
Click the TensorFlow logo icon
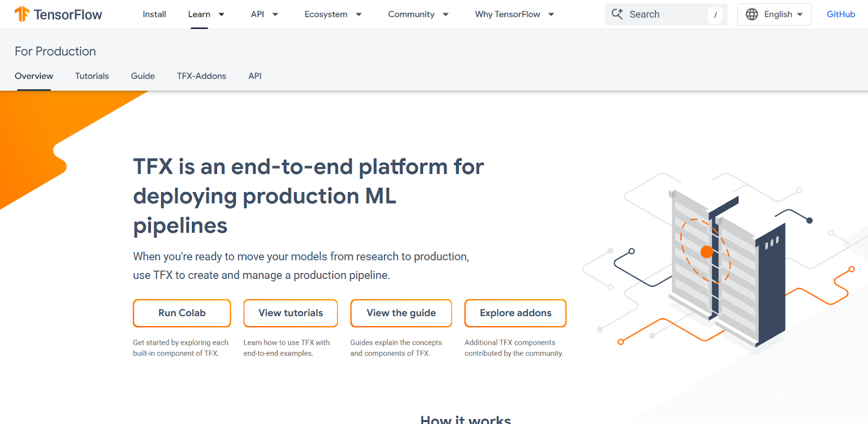[x=22, y=14]
